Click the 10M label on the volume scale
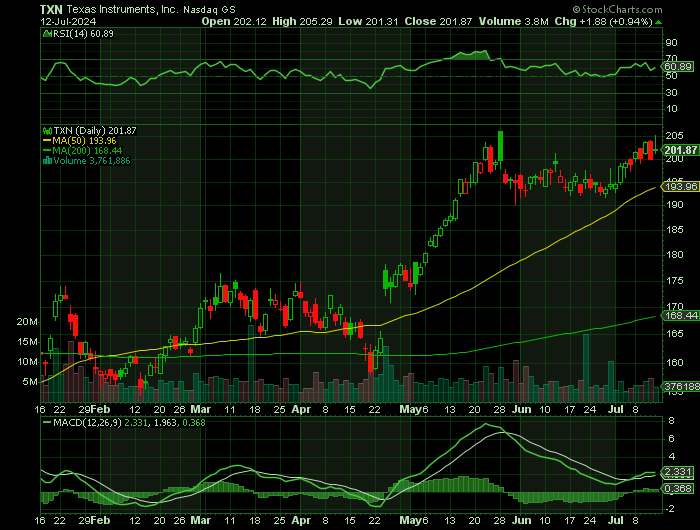 [27, 362]
